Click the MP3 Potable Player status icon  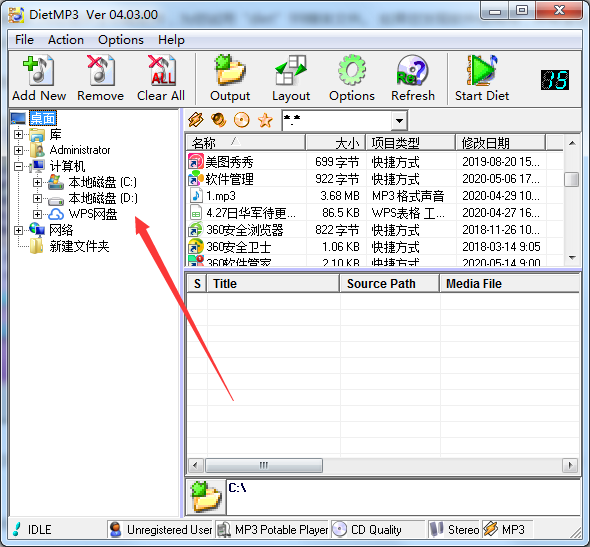[225, 530]
